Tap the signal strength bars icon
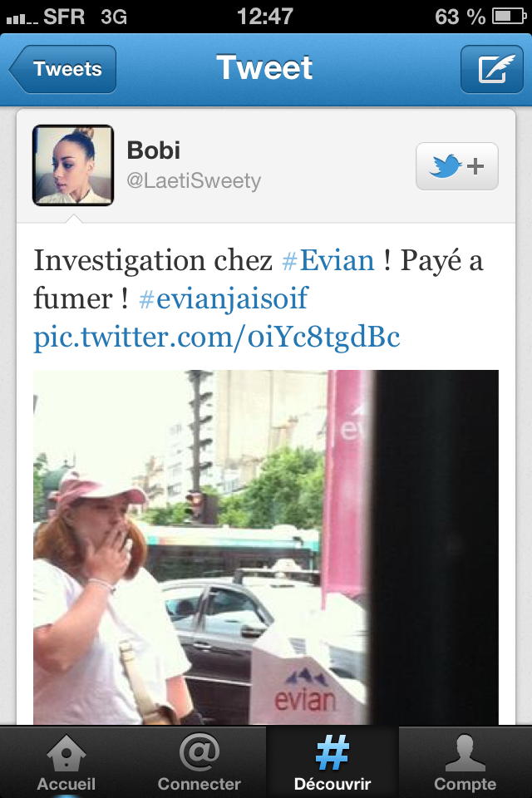The image size is (532, 798). [x=22, y=19]
